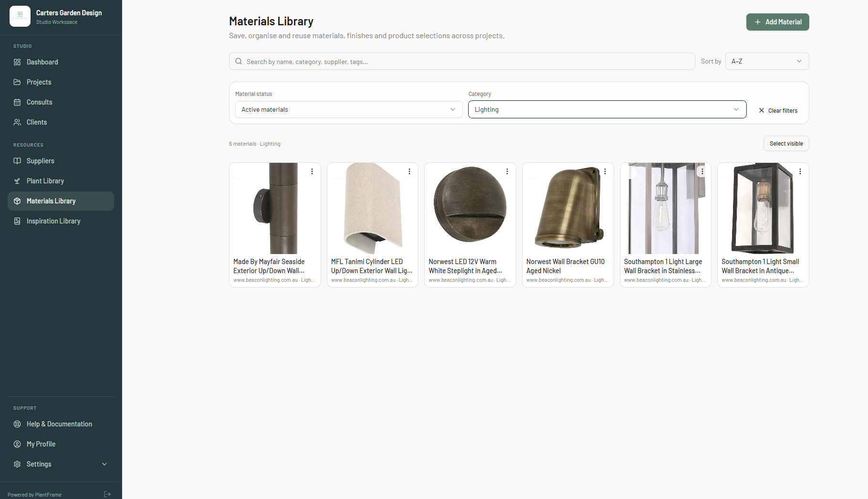Click the title 'Norwest Wall Bracket GU10 Aged Nickel'
Viewport: 868px width, 499px height.
coord(565,266)
